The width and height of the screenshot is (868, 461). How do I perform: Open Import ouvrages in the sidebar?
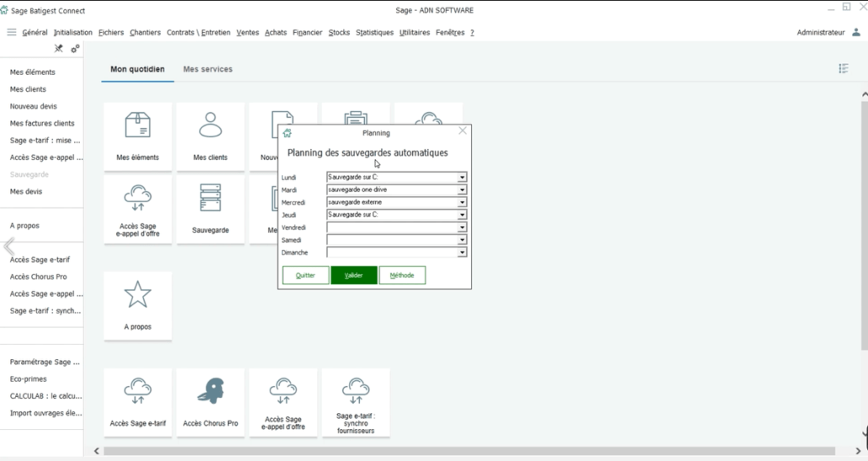click(x=46, y=414)
